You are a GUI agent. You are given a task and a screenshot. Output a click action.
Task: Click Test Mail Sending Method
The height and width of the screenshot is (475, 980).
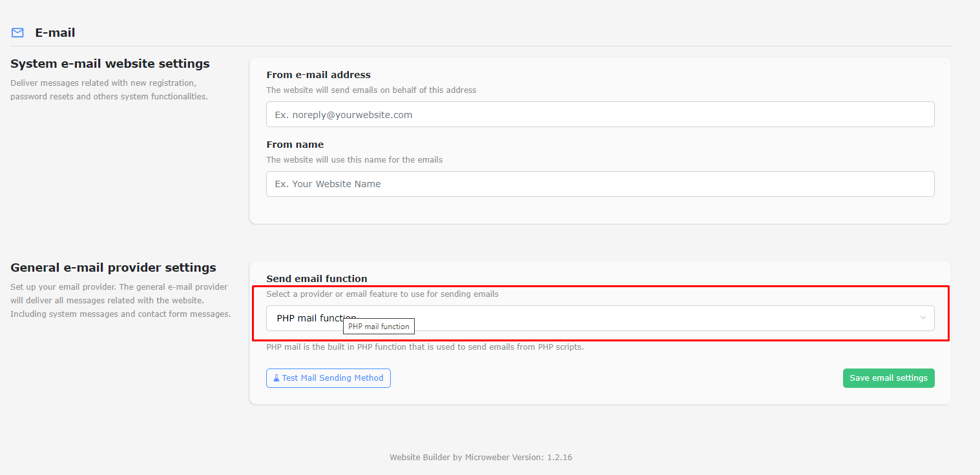click(x=328, y=378)
